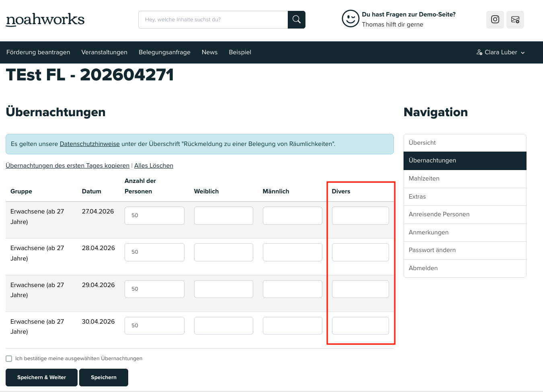Click the Divers input field for 27.04.2026
543x392 pixels.
pyautogui.click(x=360, y=215)
